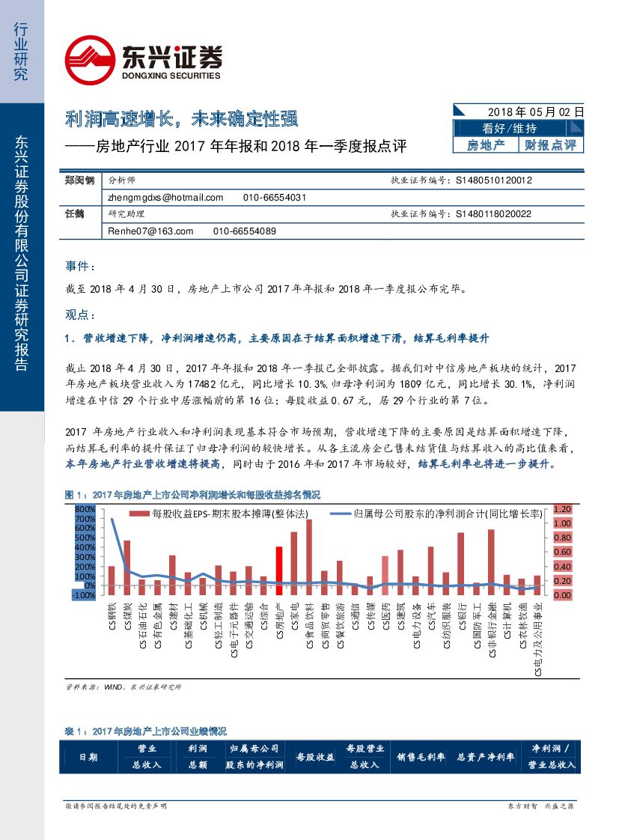Image resolution: width=619 pixels, height=840 pixels.
Task: Open email link zhengmgdxs@hotmail.com
Action: pyautogui.click(x=165, y=198)
